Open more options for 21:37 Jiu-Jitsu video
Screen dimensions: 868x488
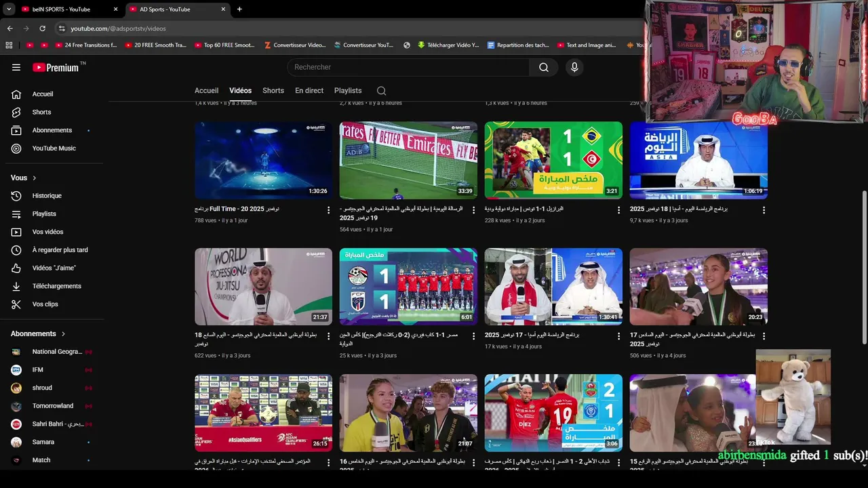(x=328, y=336)
